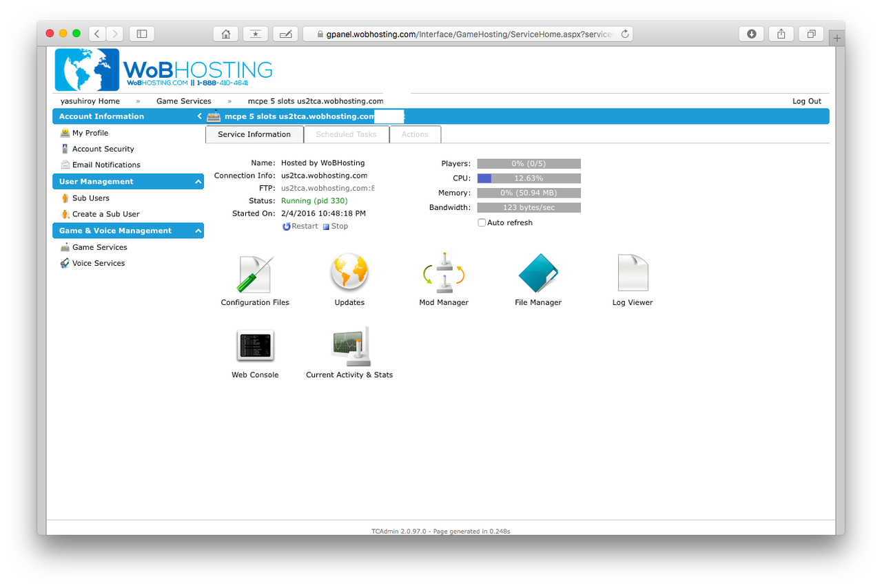Open the Voice Services link
The width and height of the screenshot is (882, 588).
[x=99, y=263]
